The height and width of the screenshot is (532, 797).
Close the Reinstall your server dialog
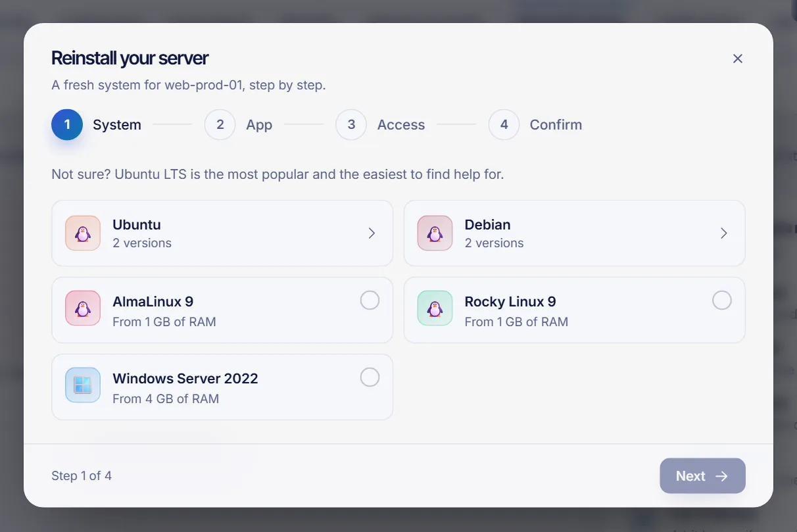tap(738, 59)
